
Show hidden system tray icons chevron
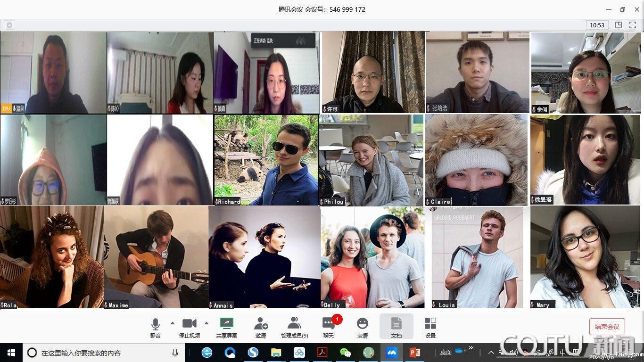tap(491, 353)
